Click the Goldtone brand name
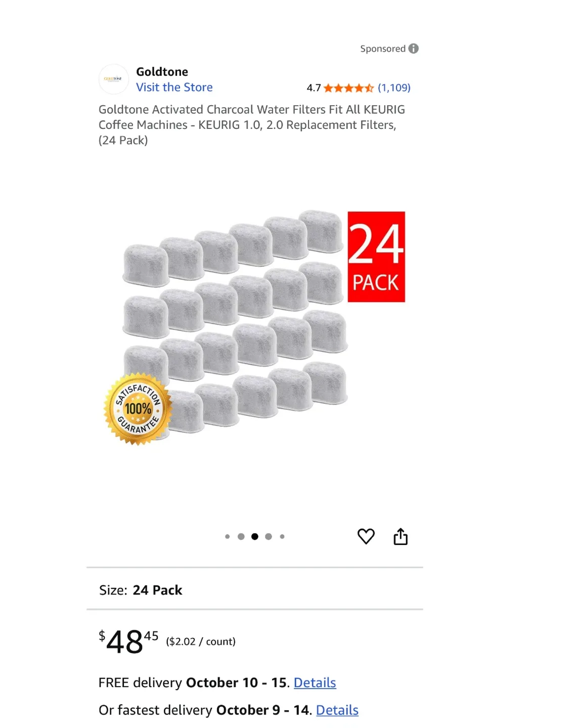This screenshot has width=580, height=728. [x=162, y=71]
